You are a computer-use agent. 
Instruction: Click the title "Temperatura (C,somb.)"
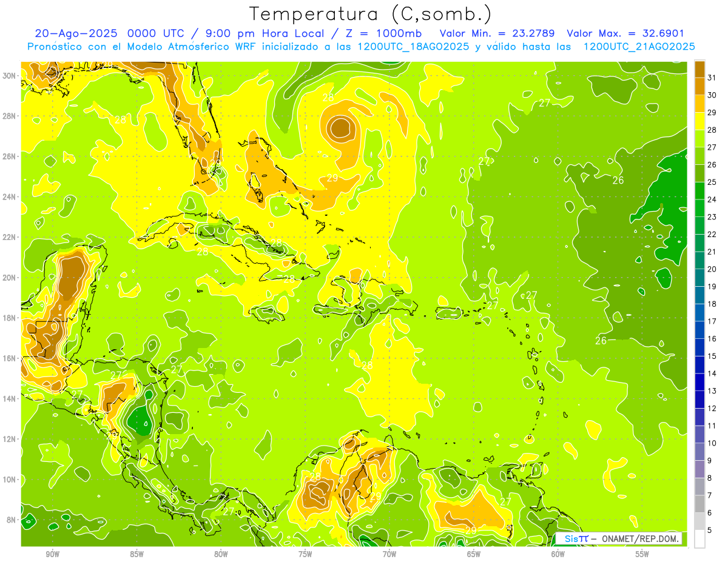click(371, 14)
